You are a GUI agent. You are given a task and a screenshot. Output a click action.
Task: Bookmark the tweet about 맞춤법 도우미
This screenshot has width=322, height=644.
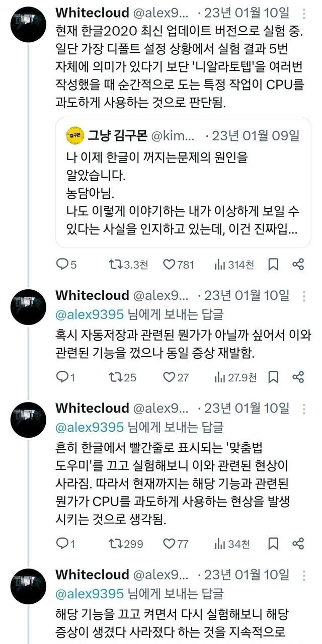pyautogui.click(x=273, y=544)
